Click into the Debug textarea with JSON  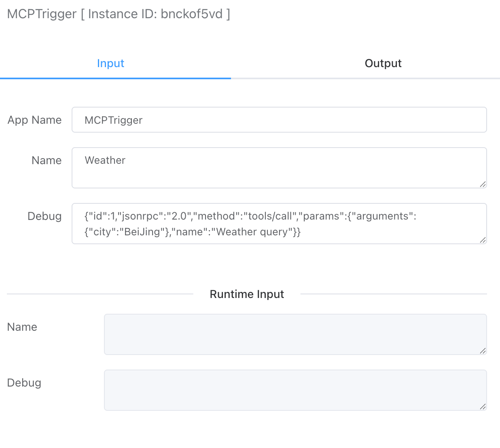(x=279, y=224)
